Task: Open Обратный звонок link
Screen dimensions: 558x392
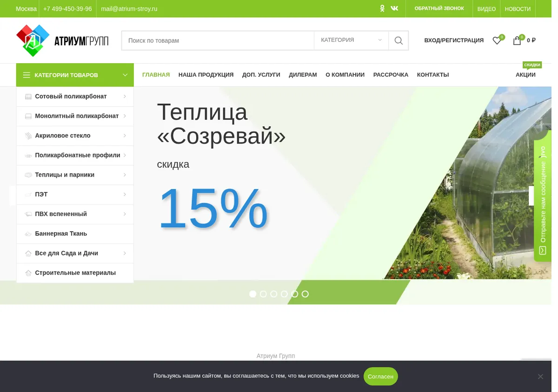Action: tap(439, 8)
